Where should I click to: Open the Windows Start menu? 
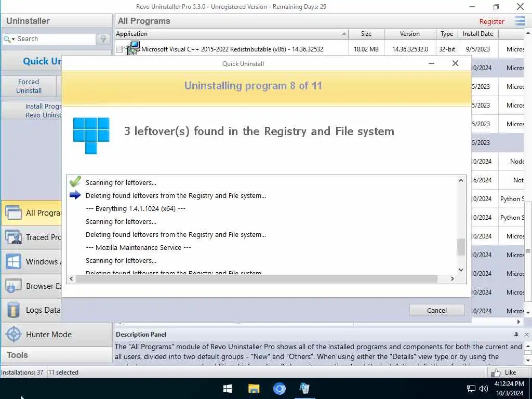pos(228,389)
